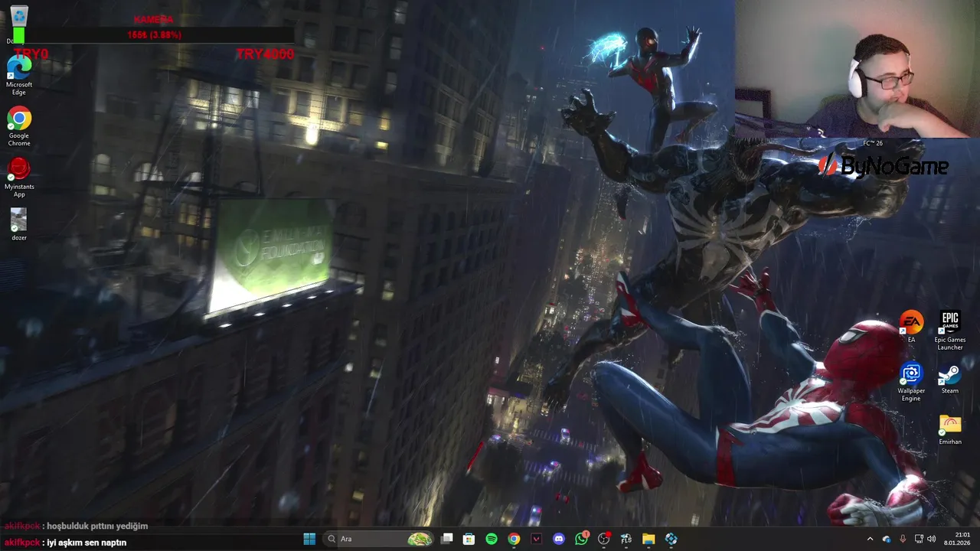Open Task View from the taskbar
980x551 pixels.
[x=447, y=539]
